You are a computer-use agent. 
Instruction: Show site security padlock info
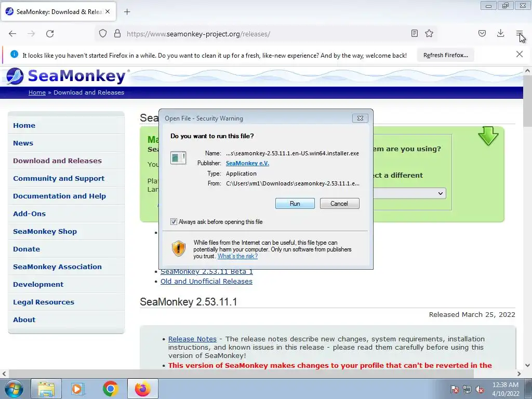click(x=117, y=33)
